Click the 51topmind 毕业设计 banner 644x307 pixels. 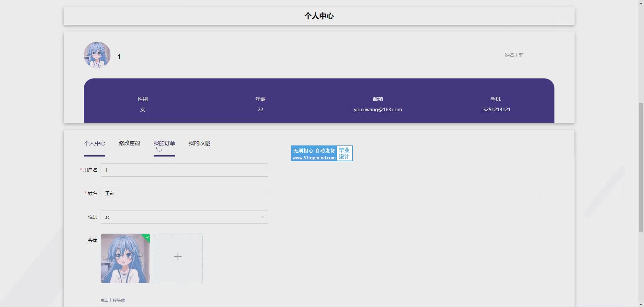(322, 153)
